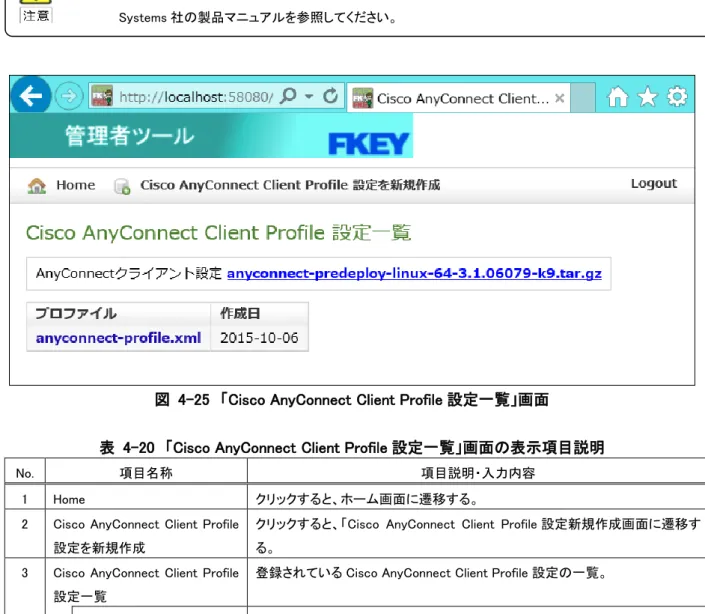Click クリックすると、ホーム画面に遷移する。 description
The image size is (705, 614).
pos(367,499)
